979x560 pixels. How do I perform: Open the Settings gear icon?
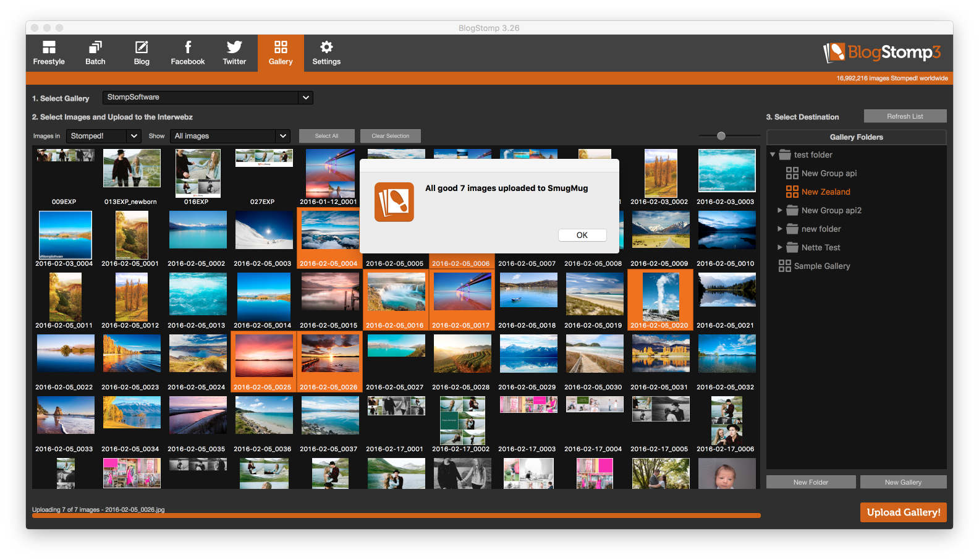pyautogui.click(x=326, y=53)
